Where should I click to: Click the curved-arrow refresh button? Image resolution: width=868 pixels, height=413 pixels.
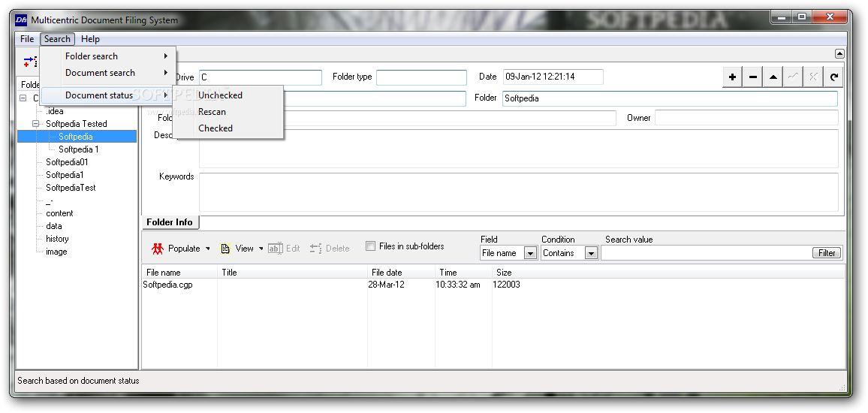833,77
